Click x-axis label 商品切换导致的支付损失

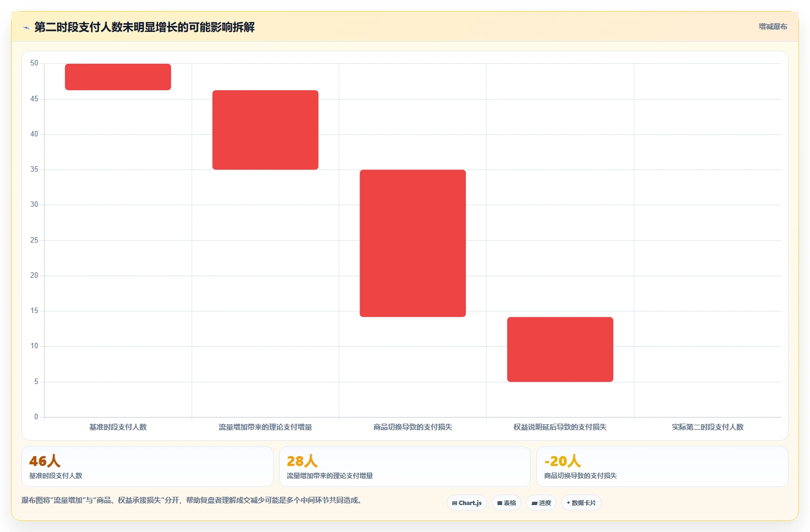[412, 427]
